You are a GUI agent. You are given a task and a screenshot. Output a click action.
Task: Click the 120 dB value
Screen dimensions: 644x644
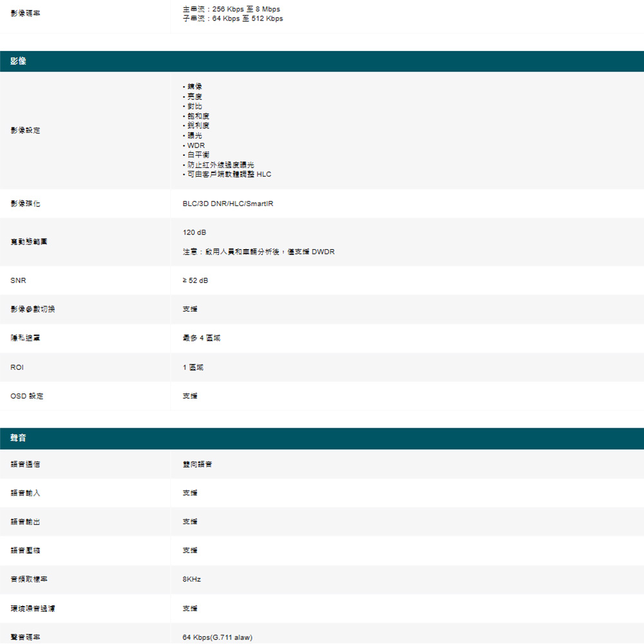[x=194, y=232]
